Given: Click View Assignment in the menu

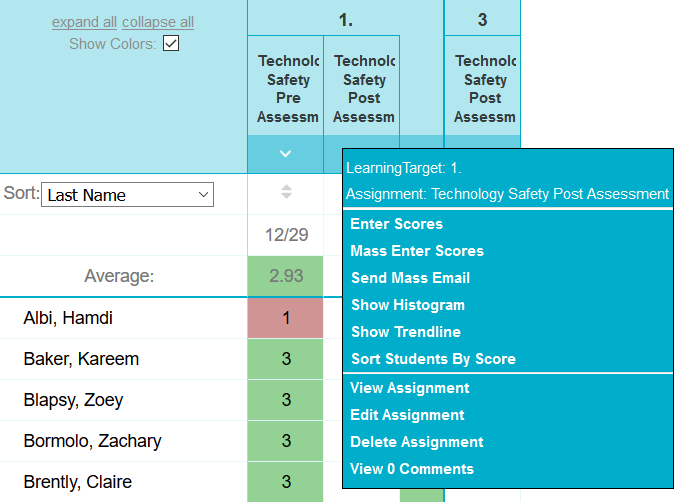Looking at the screenshot, I should (x=409, y=388).
